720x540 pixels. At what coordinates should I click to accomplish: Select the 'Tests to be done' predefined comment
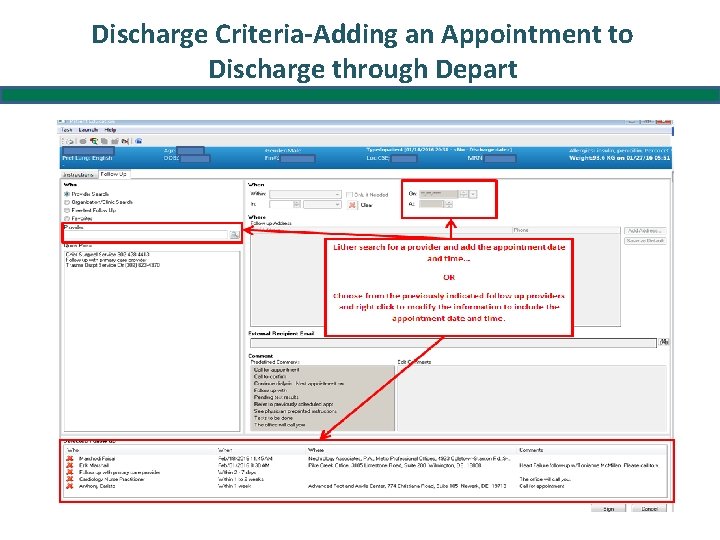[273, 418]
